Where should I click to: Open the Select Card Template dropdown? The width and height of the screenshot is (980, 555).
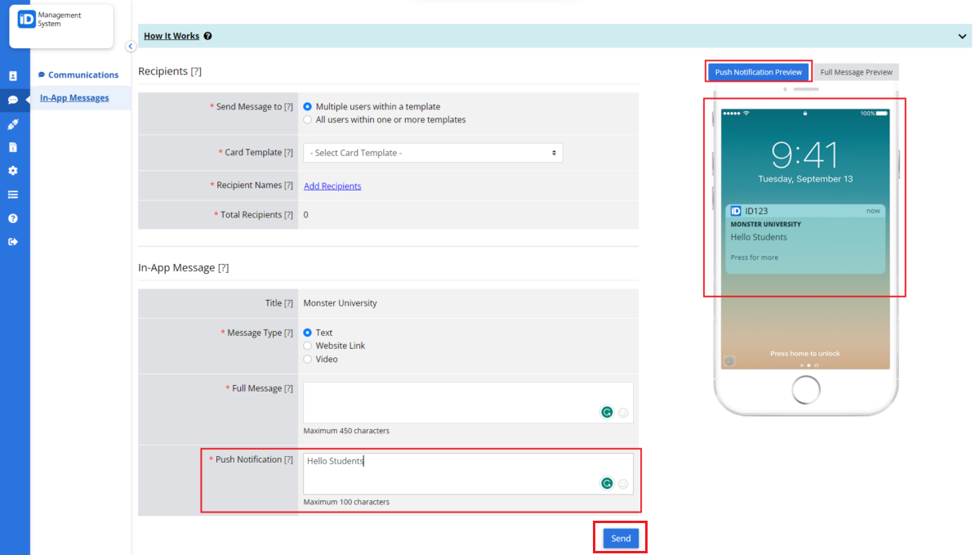[433, 153]
